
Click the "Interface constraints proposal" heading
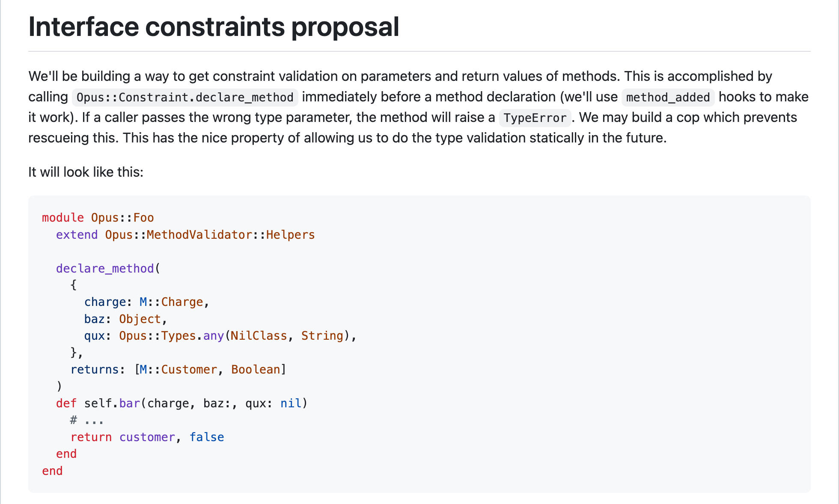tap(214, 27)
